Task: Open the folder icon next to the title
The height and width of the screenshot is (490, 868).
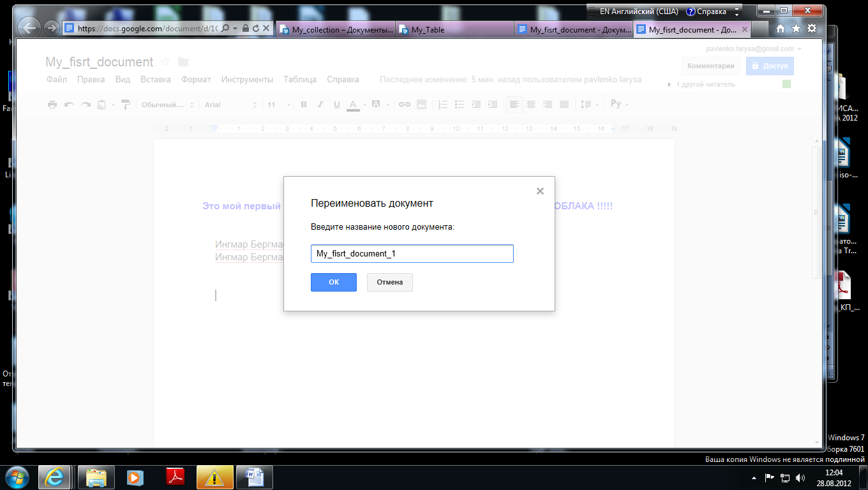Action: tap(183, 62)
